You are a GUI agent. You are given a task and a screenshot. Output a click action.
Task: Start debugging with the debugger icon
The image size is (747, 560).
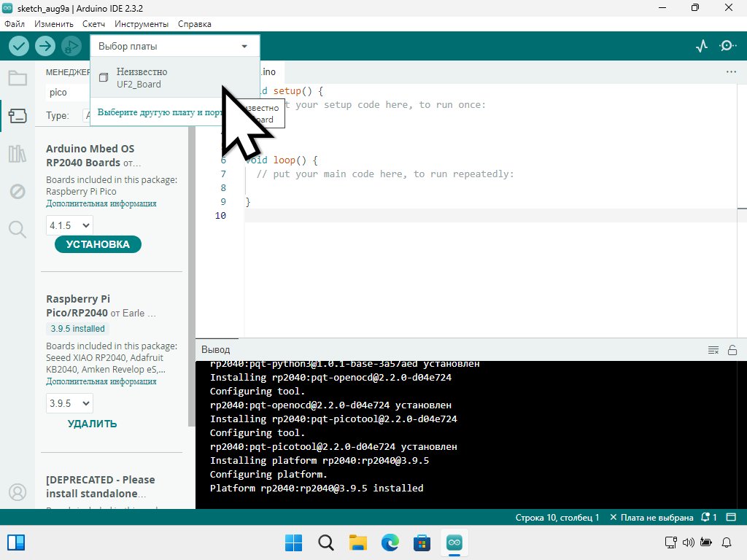pos(71,46)
